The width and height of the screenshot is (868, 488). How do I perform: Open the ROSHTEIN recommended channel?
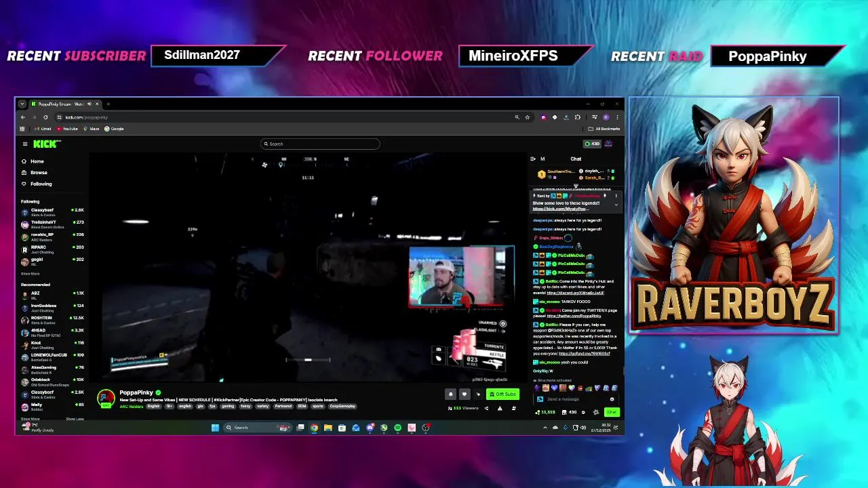[52, 320]
